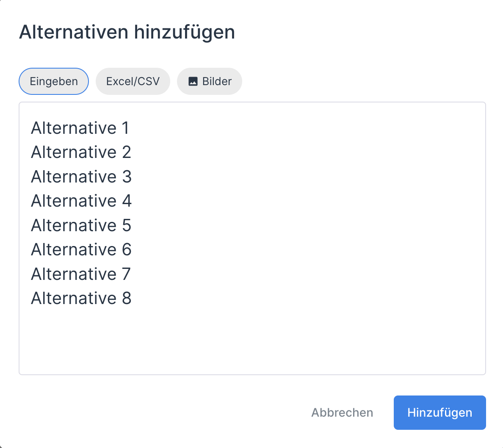
Task: Click the digit 8 on the last line
Action: 127,298
